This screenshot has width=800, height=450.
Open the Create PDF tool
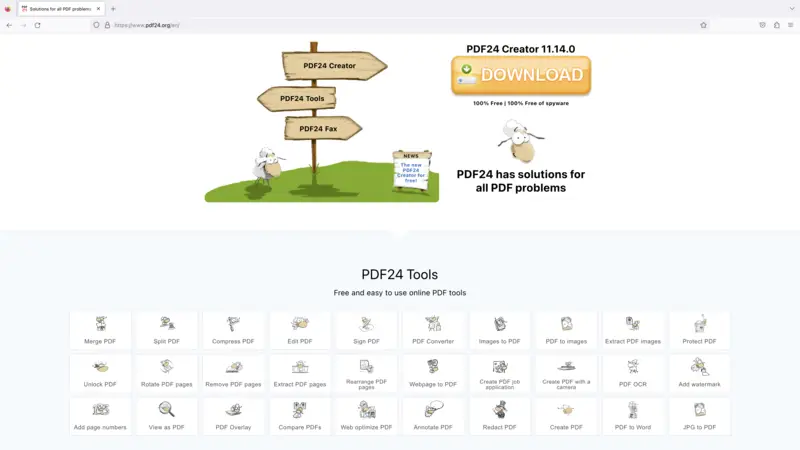[566, 416]
